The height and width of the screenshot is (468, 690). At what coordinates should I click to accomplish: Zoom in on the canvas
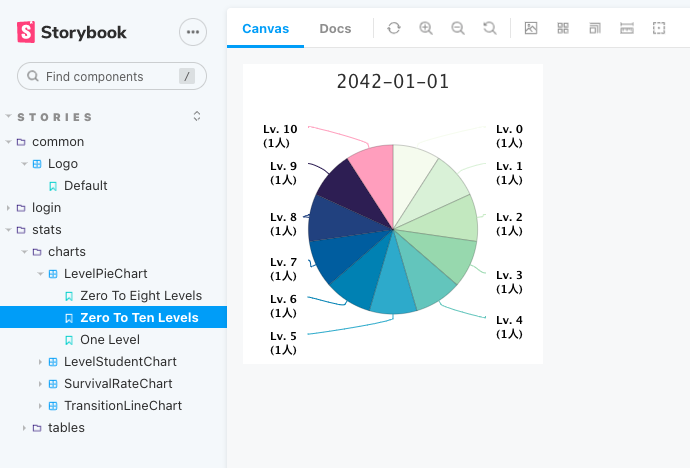426,29
